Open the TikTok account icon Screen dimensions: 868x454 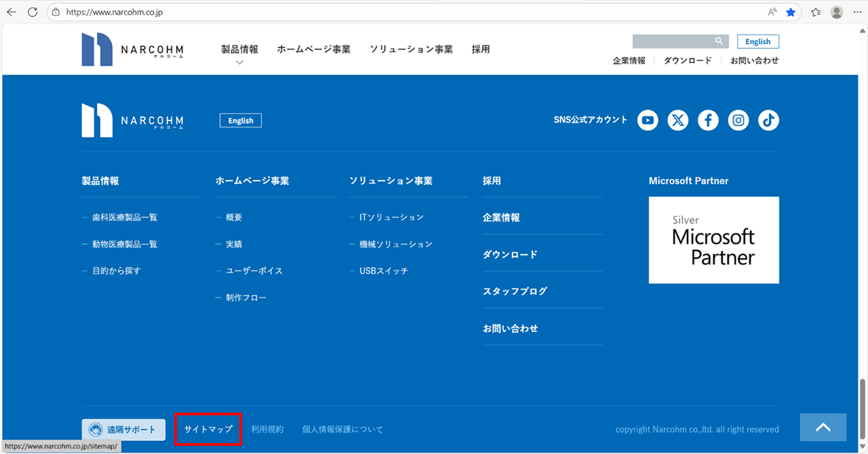[768, 121]
